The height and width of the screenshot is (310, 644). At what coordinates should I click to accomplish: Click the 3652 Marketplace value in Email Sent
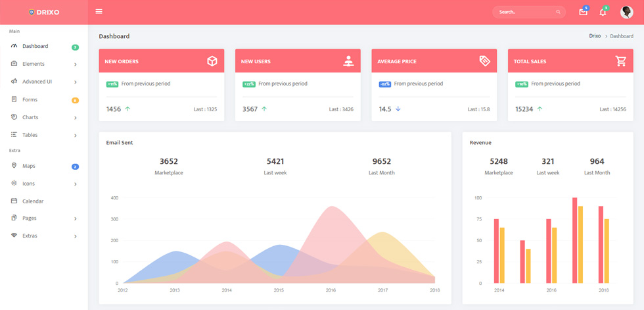169,161
